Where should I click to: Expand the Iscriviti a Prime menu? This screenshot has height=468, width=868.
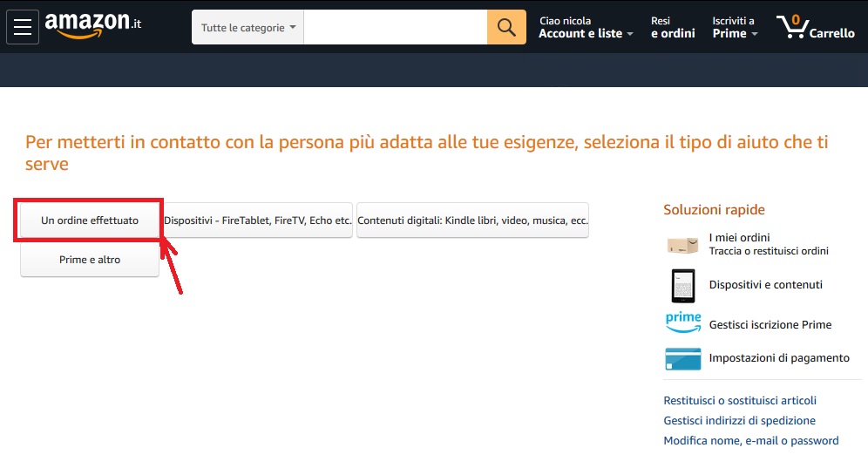point(735,27)
